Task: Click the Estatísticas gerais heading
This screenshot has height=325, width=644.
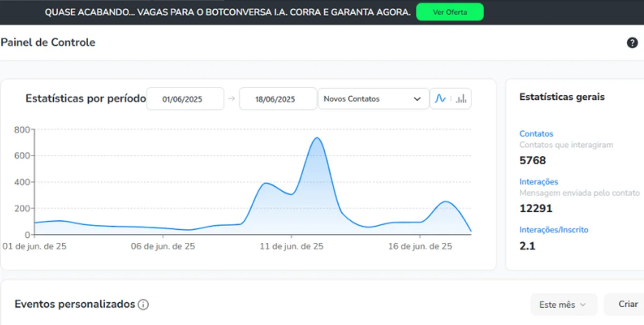Action: 562,97
